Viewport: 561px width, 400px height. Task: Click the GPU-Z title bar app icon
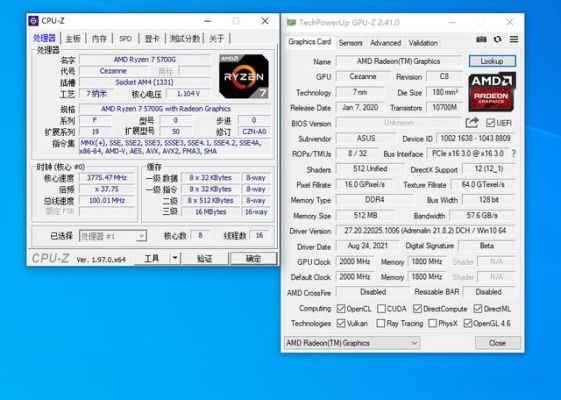coord(291,23)
